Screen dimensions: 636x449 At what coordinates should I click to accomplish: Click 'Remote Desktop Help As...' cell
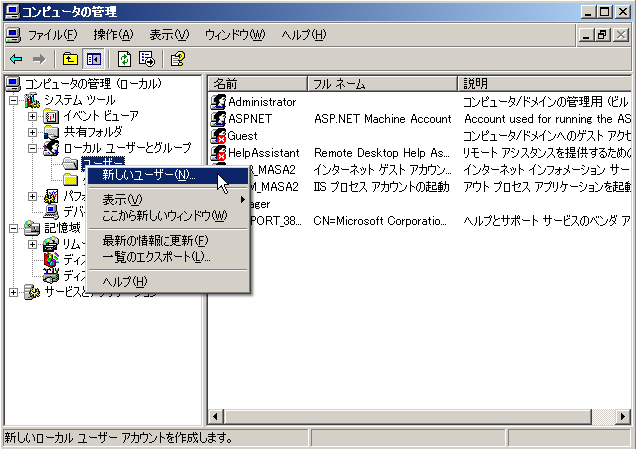click(382, 153)
